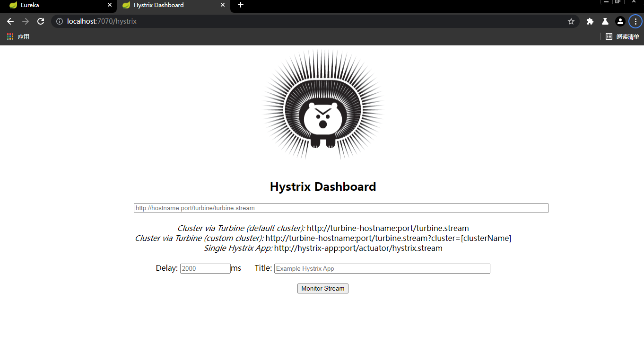
Task: Bookmark this page with the star icon
Action: (x=571, y=21)
